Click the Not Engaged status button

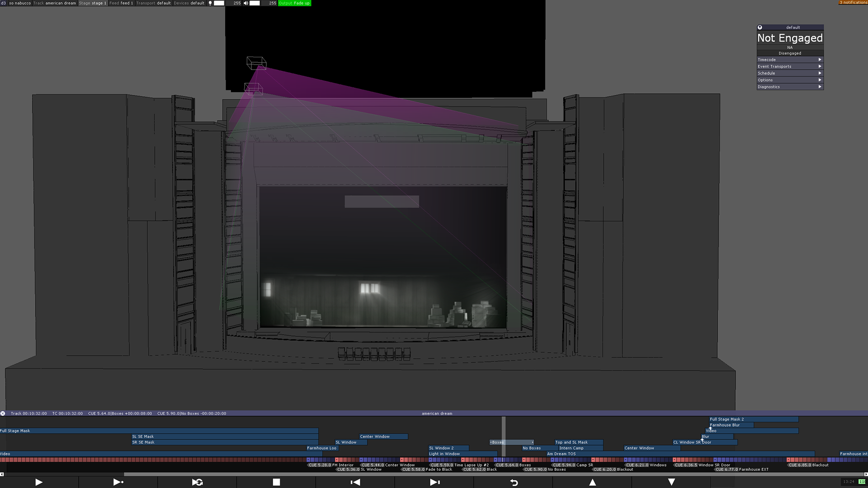point(790,38)
